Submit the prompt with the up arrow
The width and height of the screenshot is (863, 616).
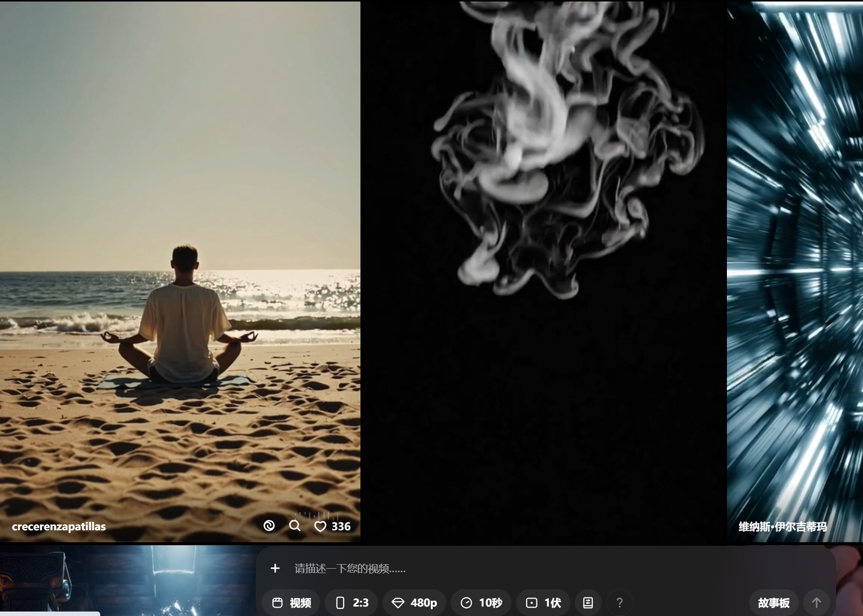(x=816, y=603)
